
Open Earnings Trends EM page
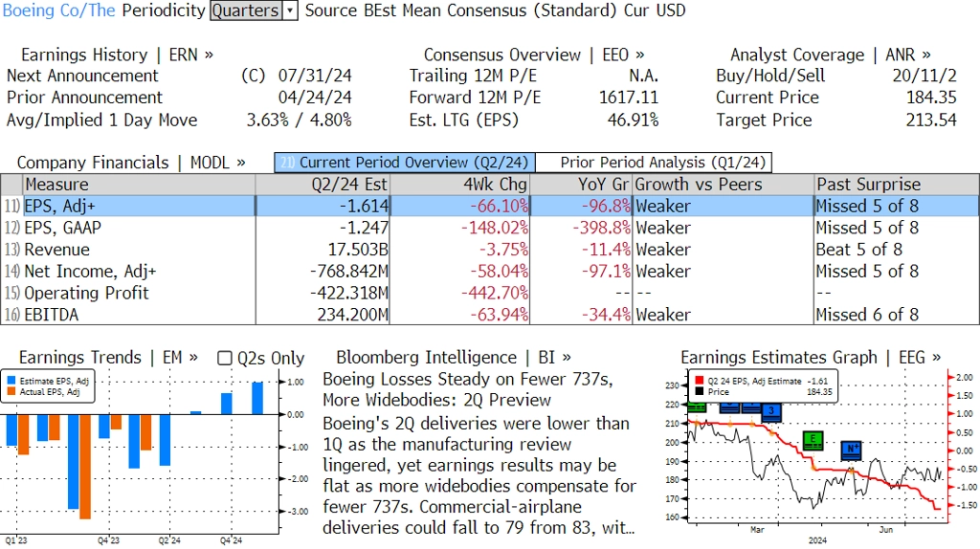108,358
